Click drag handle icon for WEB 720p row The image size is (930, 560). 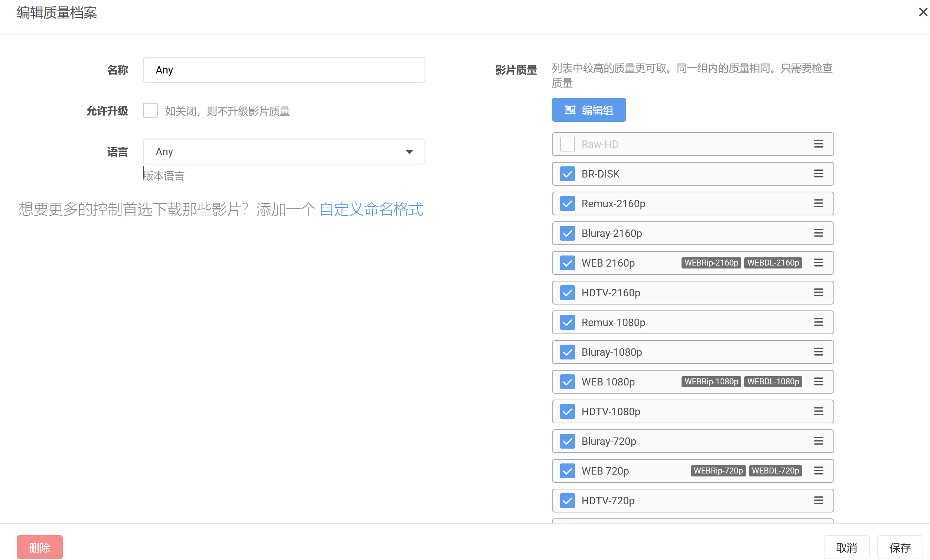818,471
